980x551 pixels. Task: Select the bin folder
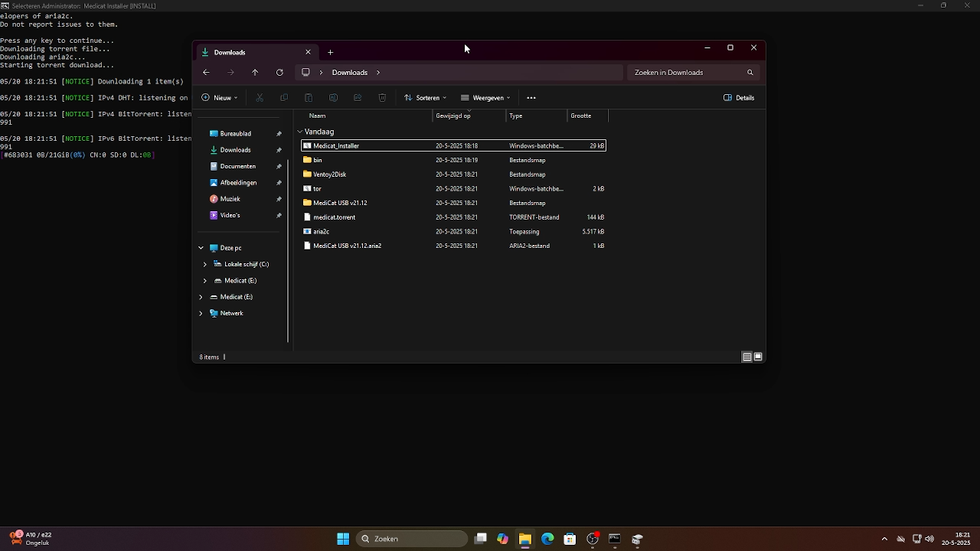pyautogui.click(x=453, y=160)
